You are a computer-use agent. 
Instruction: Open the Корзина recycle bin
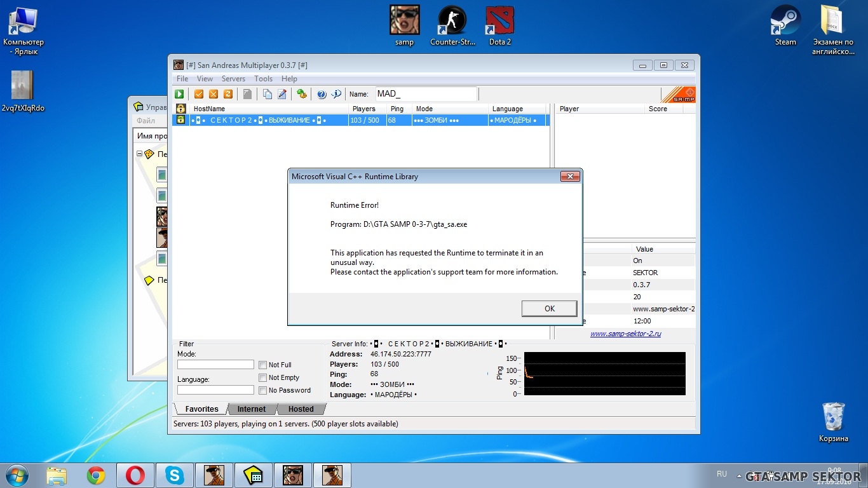point(833,422)
